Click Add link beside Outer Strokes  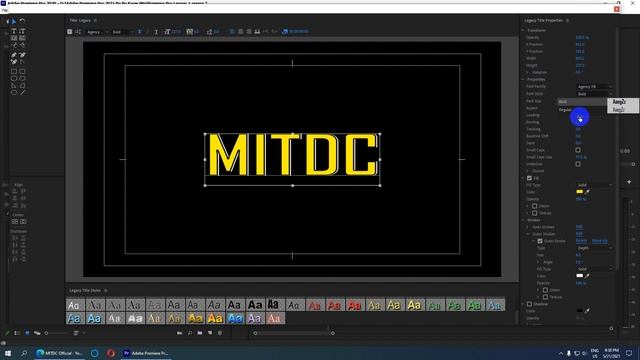click(x=579, y=234)
